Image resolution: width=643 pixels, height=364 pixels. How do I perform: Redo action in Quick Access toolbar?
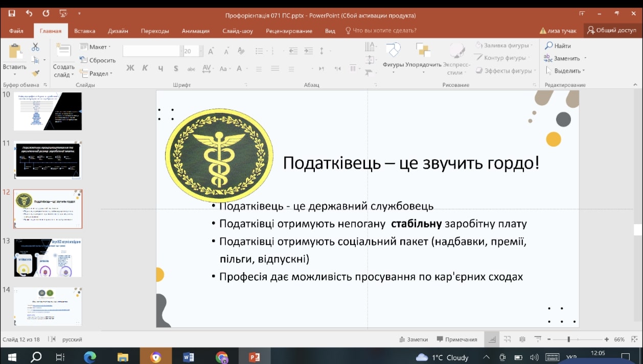pyautogui.click(x=46, y=14)
